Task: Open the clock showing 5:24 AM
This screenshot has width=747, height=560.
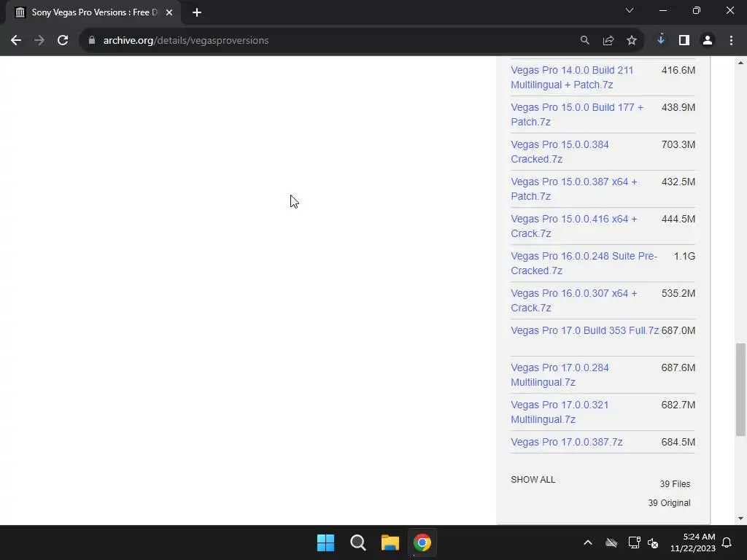Action: [693, 542]
